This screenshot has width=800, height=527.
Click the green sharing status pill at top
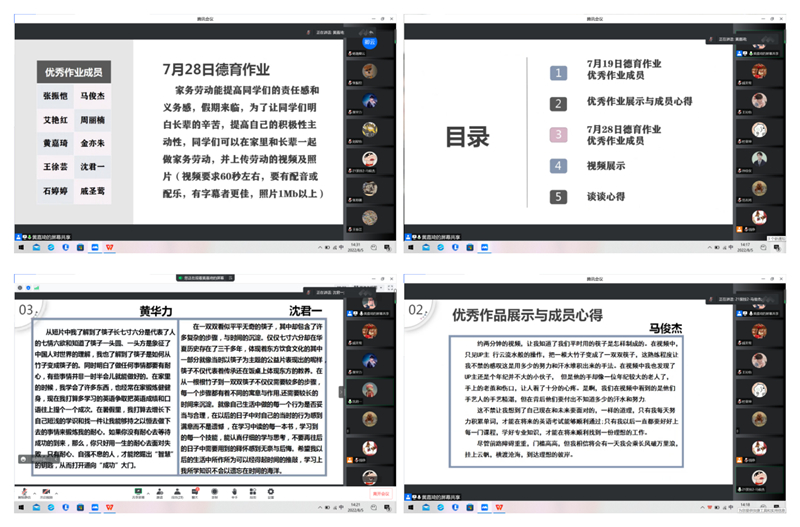(x=205, y=278)
